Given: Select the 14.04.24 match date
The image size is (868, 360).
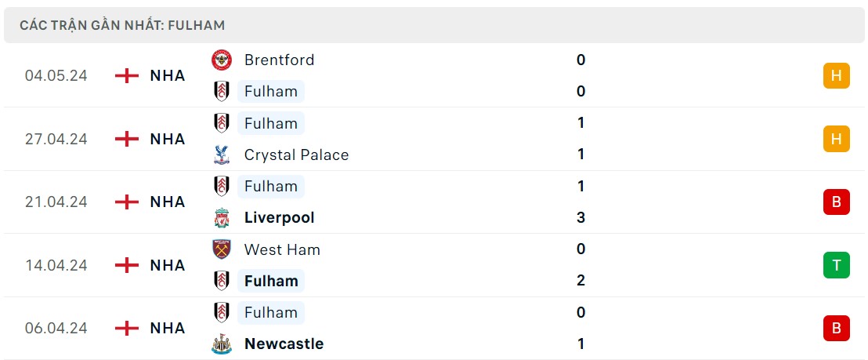Looking at the screenshot, I should tap(56, 265).
